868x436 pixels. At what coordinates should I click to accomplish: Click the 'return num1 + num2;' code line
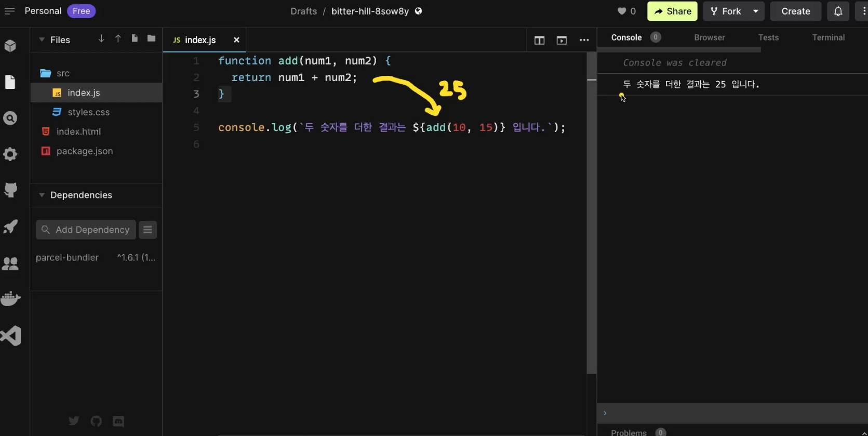tap(294, 77)
